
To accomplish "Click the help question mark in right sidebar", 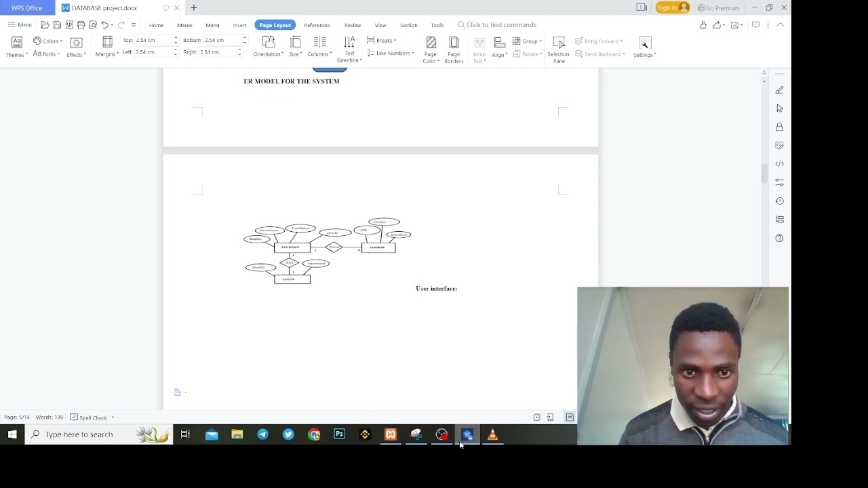I will coord(779,238).
